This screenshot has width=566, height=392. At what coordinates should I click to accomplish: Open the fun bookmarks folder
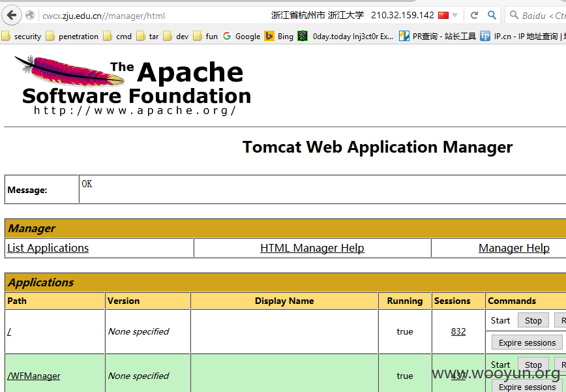click(x=205, y=36)
